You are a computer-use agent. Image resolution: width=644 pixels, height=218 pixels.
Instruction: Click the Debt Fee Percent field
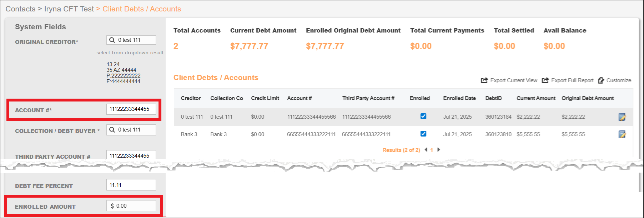(131, 185)
